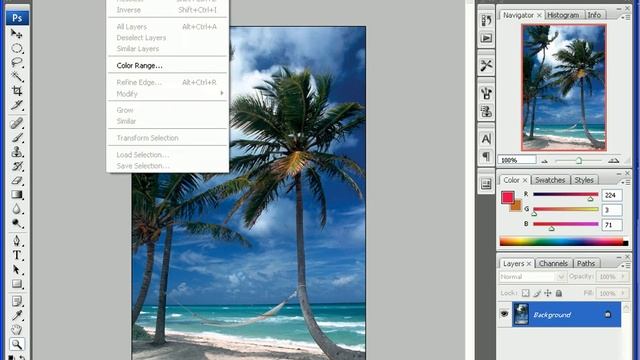Screen dimensions: 640x360
Task: Select the Notes tool
Action: pos(16,301)
